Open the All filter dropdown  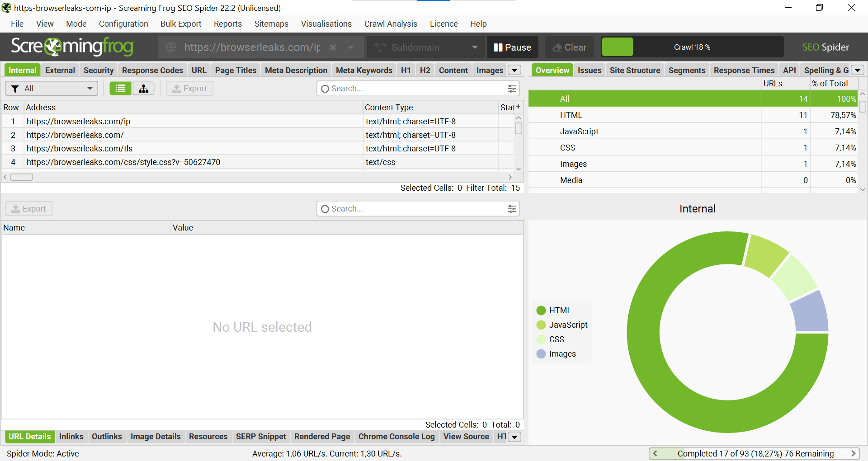coord(52,89)
